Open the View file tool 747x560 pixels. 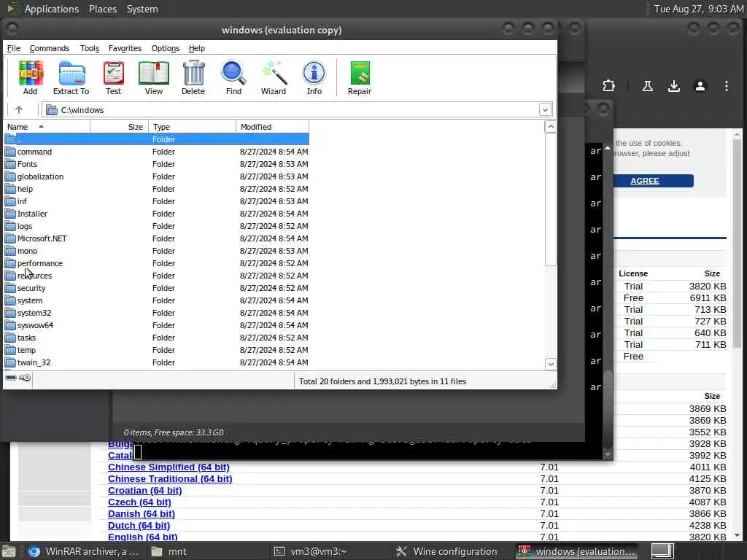coord(154,77)
